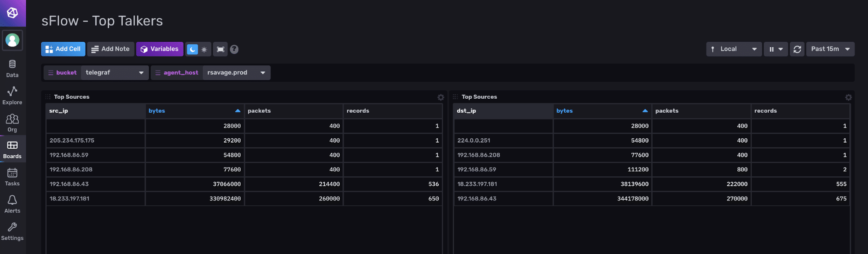Enter presentation mode
Screen dimensions: 868x254
coord(221,49)
